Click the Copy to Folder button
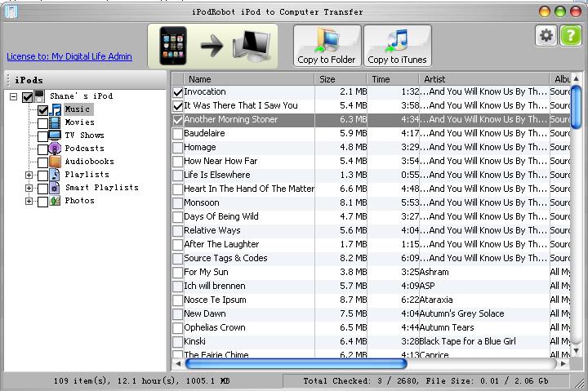The image size is (588, 391). tap(327, 46)
